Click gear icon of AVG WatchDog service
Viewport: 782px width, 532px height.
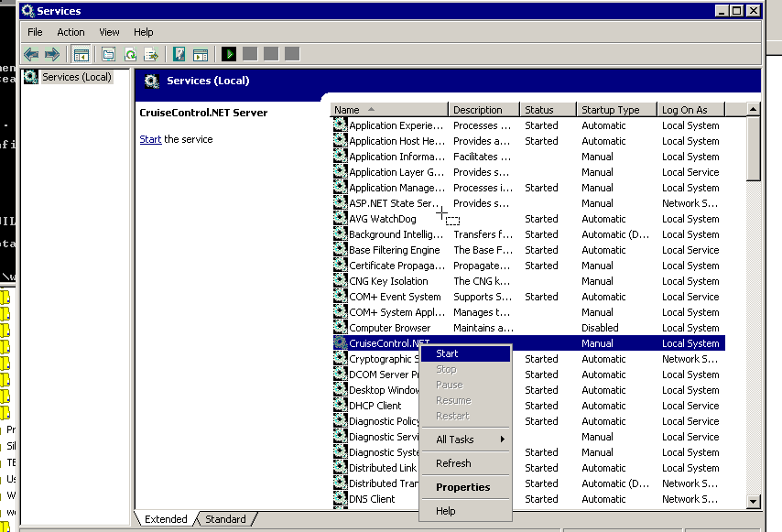click(x=340, y=218)
